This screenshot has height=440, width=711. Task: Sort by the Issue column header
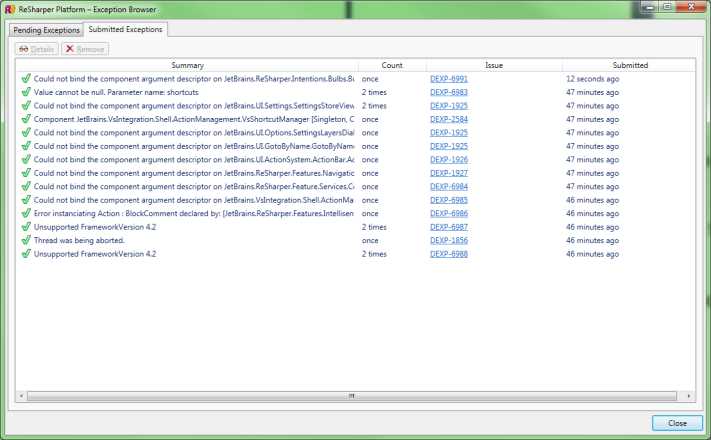[494, 65]
